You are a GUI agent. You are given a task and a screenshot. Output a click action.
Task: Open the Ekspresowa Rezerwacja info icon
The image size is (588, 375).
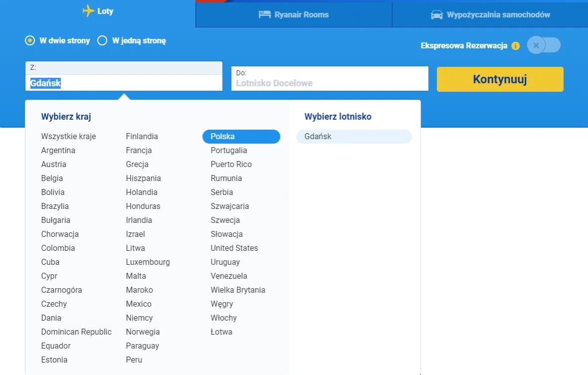point(517,45)
